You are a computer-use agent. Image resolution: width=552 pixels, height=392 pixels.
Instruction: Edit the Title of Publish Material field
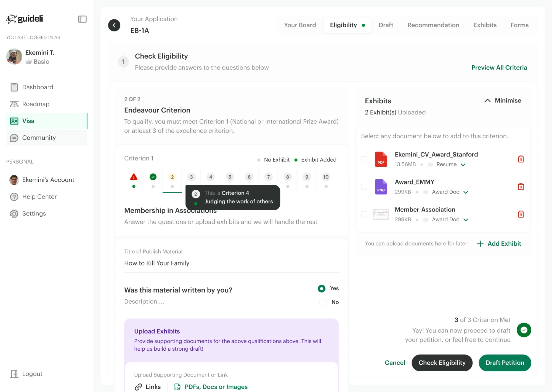[x=231, y=263]
